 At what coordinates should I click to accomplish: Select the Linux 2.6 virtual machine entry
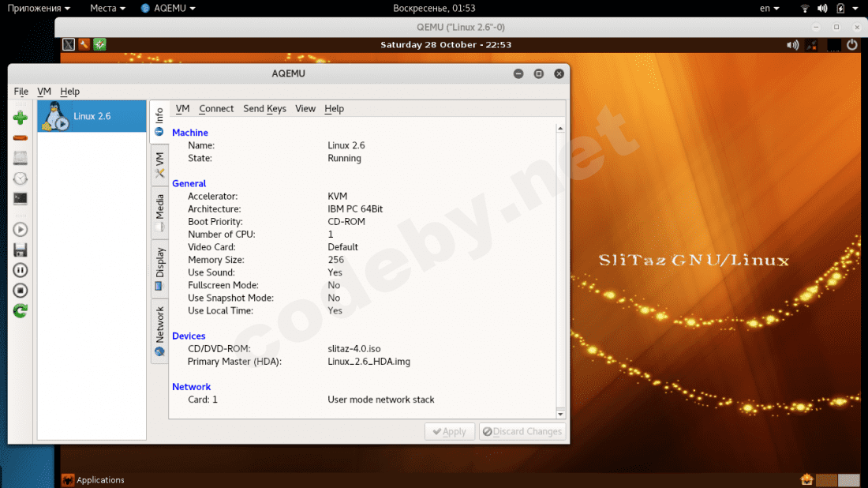point(92,116)
